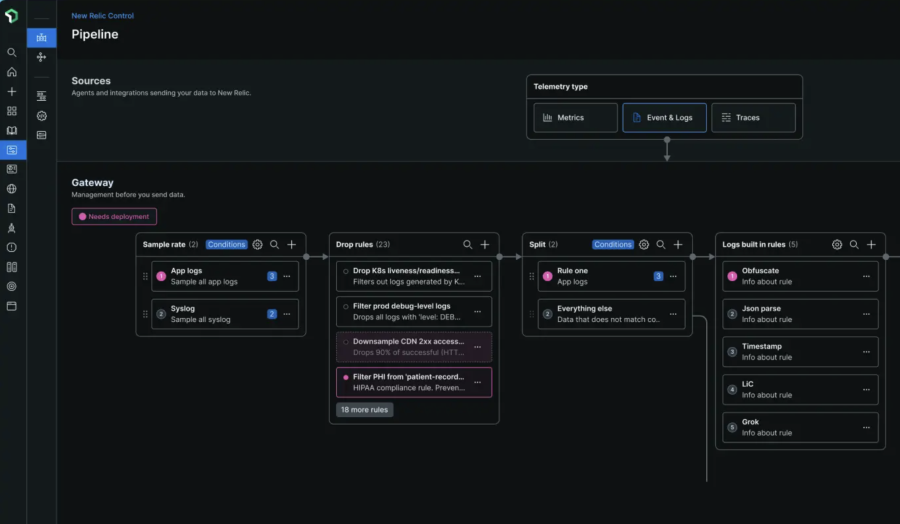This screenshot has height=524, width=900.
Task: Click the New Relic logo icon
Action: click(x=11, y=15)
